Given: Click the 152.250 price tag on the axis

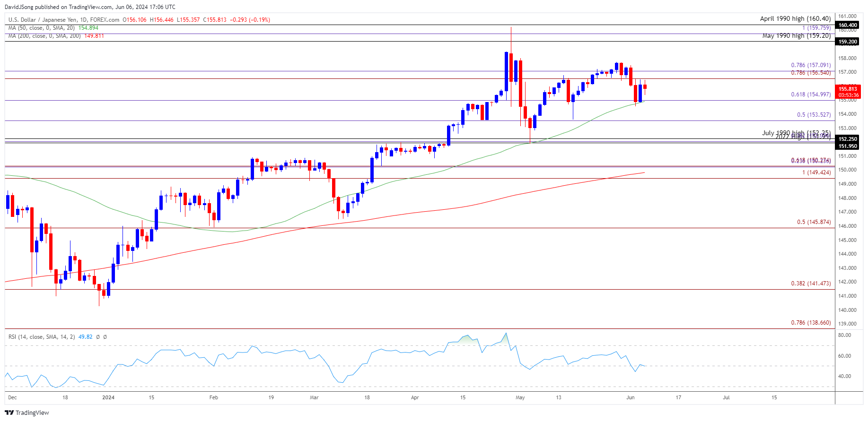Looking at the screenshot, I should point(848,139).
